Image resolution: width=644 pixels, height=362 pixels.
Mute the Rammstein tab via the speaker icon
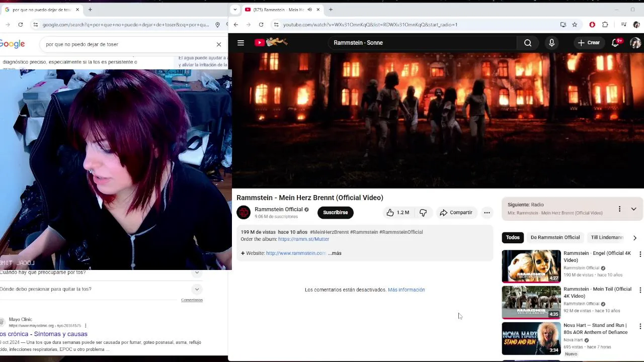coord(309,10)
